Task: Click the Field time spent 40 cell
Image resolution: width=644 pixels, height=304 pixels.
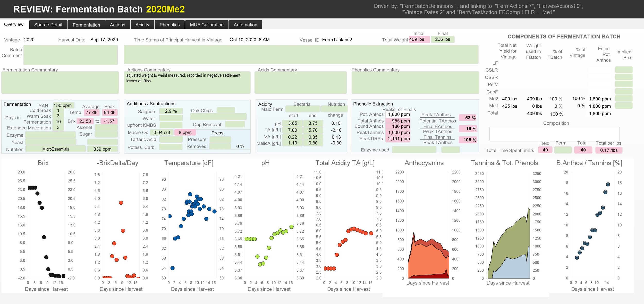Action: [545, 150]
